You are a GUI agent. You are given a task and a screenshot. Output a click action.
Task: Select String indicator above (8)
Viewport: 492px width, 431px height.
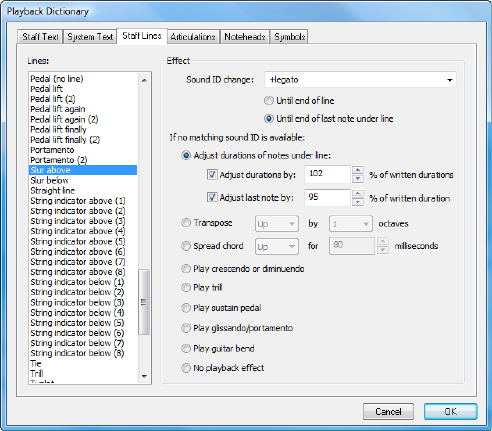[83, 272]
